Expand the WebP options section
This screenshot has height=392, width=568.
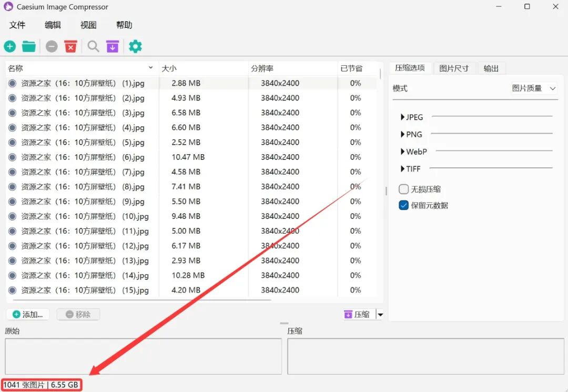(x=403, y=152)
